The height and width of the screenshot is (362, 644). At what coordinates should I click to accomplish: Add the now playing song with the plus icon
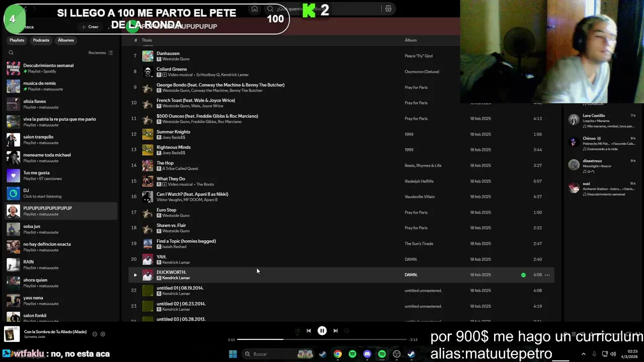pyautogui.click(x=103, y=334)
